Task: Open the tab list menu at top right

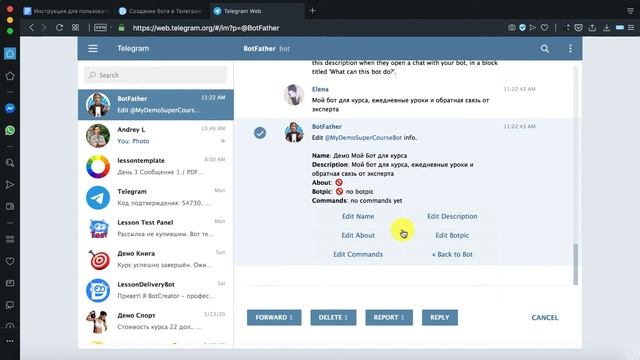Action: tap(630, 11)
